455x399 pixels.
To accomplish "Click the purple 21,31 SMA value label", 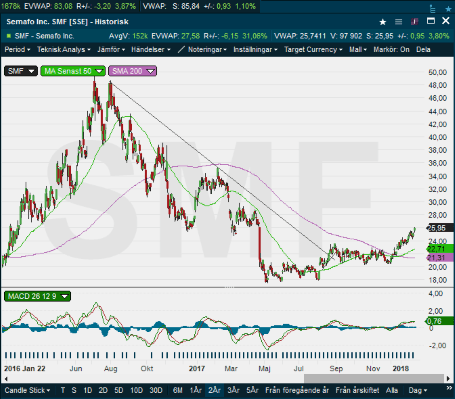I will point(440,257).
